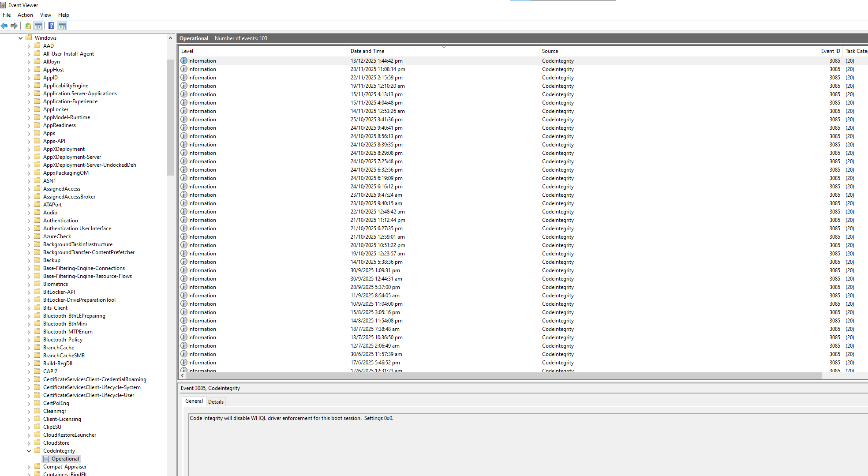Screen dimensions: 868x476
Task: Collapse the Windows tree node
Action: [20, 38]
